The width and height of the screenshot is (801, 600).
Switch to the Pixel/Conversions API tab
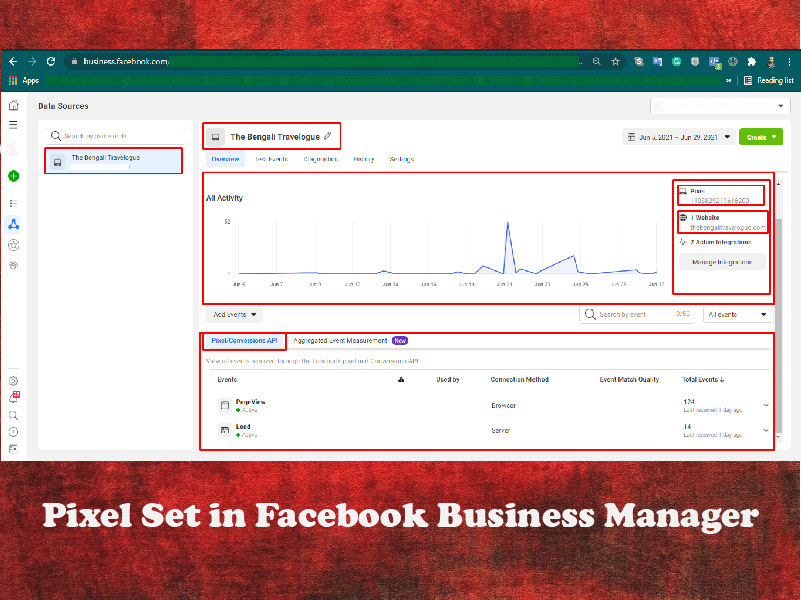point(244,340)
